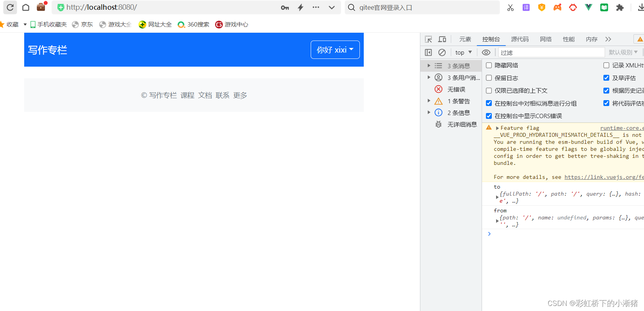Clear the console with the ban icon

[442, 52]
